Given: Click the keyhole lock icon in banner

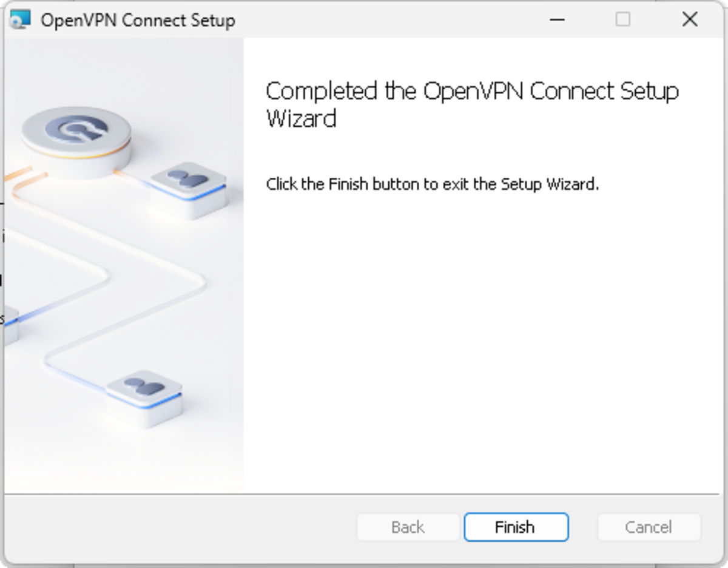Looking at the screenshot, I should coord(76,130).
